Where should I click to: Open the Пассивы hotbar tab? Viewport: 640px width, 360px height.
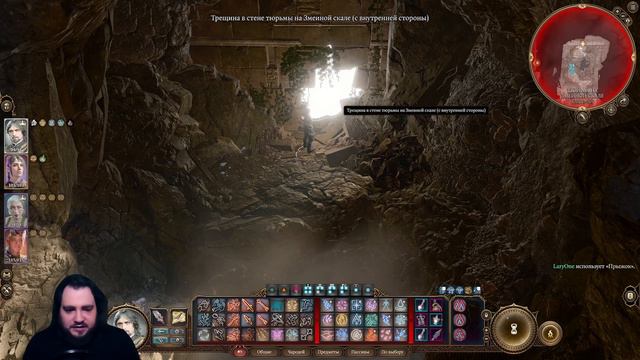pyautogui.click(x=360, y=352)
